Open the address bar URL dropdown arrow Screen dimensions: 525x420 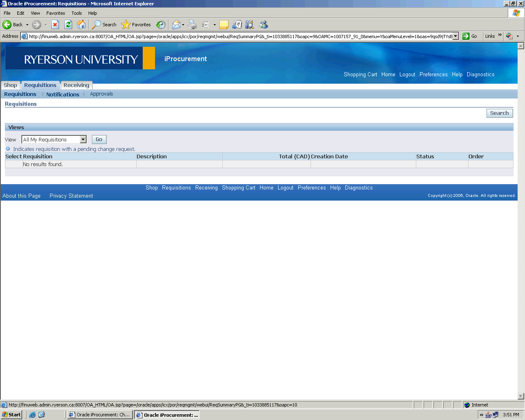(455, 36)
